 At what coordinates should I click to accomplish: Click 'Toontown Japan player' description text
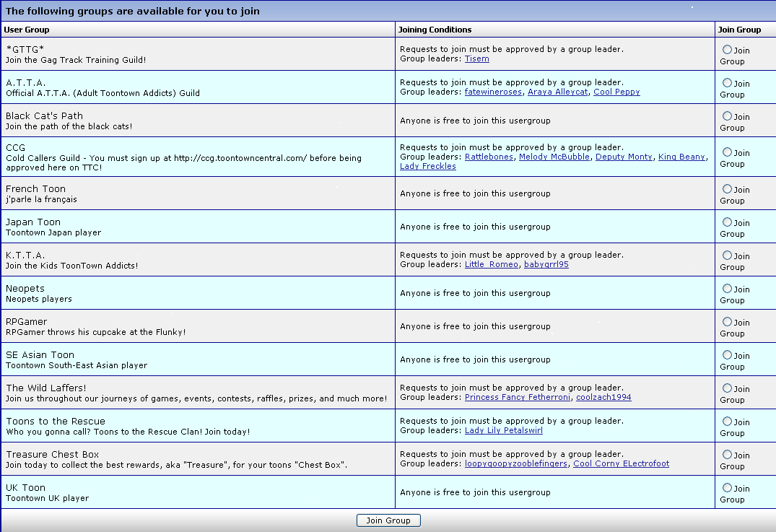tap(53, 232)
